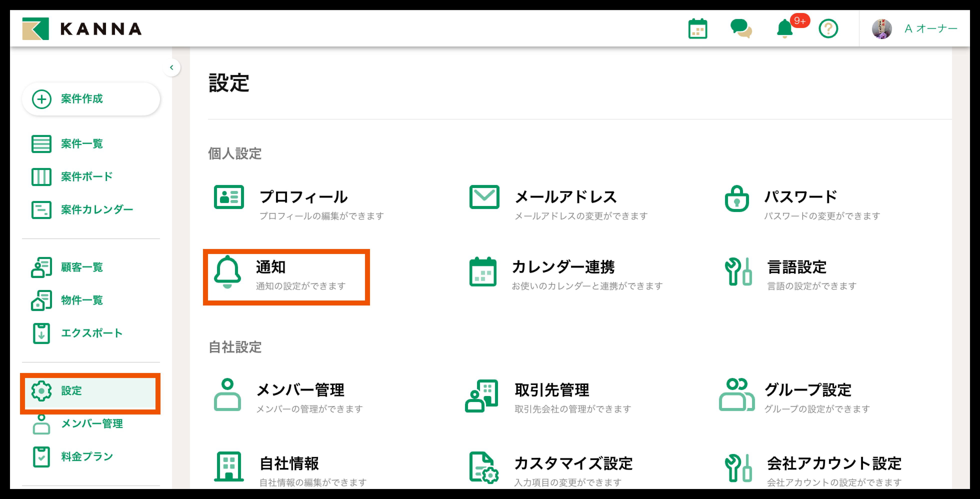The height and width of the screenshot is (499, 980).
Task: Open the Group settings (グループ設定) icon
Action: click(736, 395)
